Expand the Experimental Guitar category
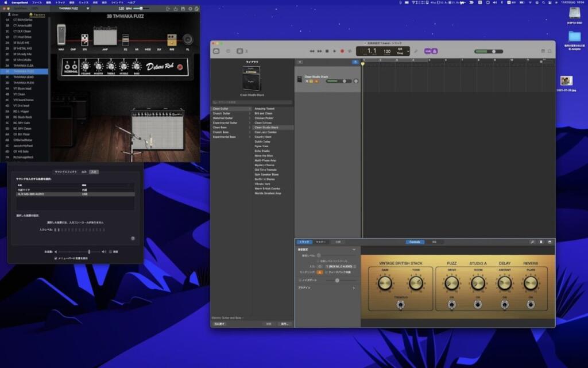Image resolution: width=588 pixels, height=368 pixels. click(x=231, y=123)
